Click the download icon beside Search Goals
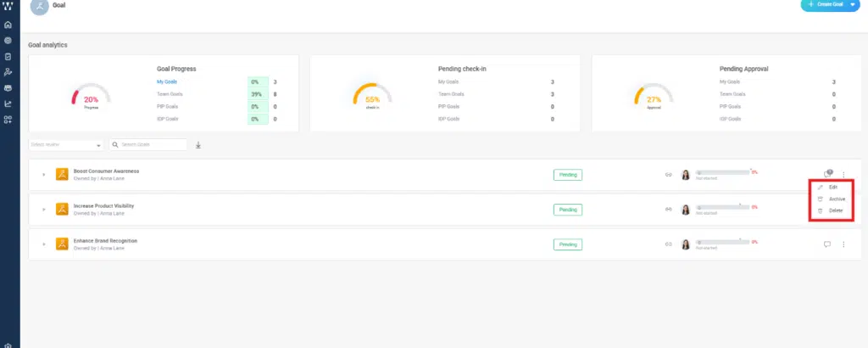 (x=198, y=145)
